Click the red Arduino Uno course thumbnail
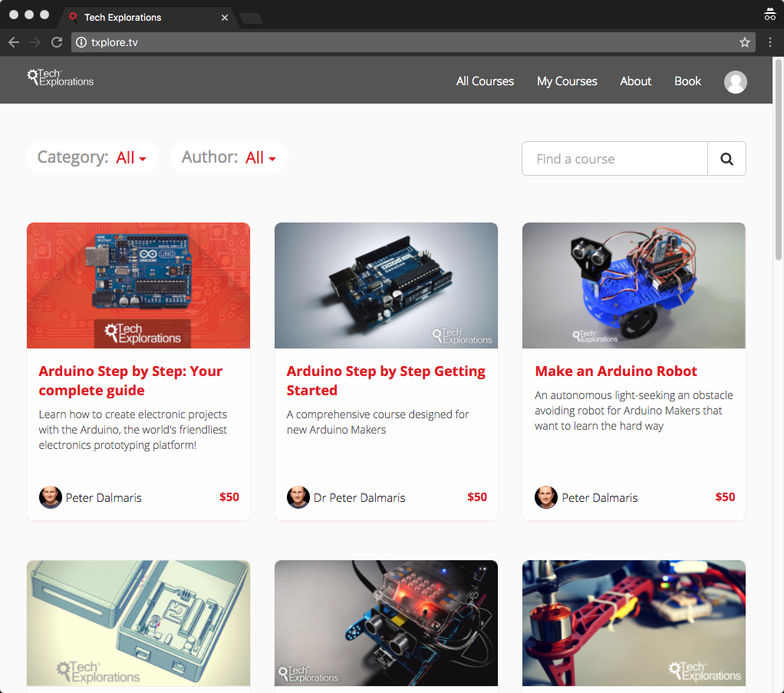The image size is (784, 693). point(139,285)
